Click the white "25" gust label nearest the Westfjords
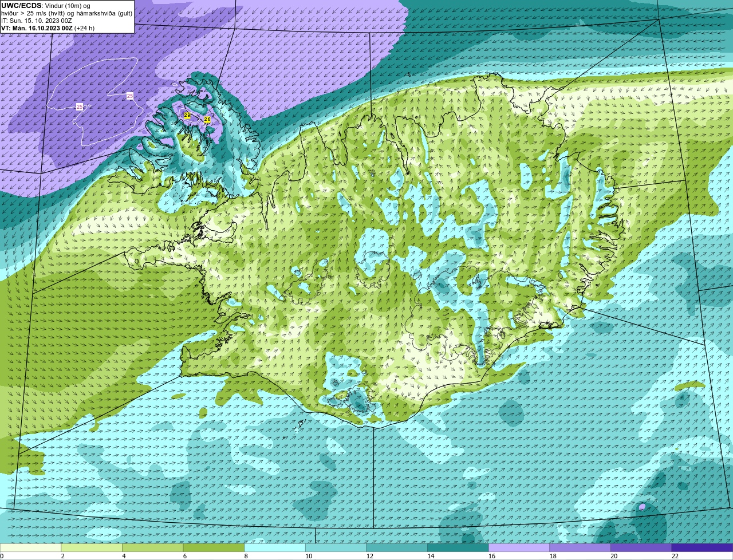The image size is (733, 560). pos(130,96)
